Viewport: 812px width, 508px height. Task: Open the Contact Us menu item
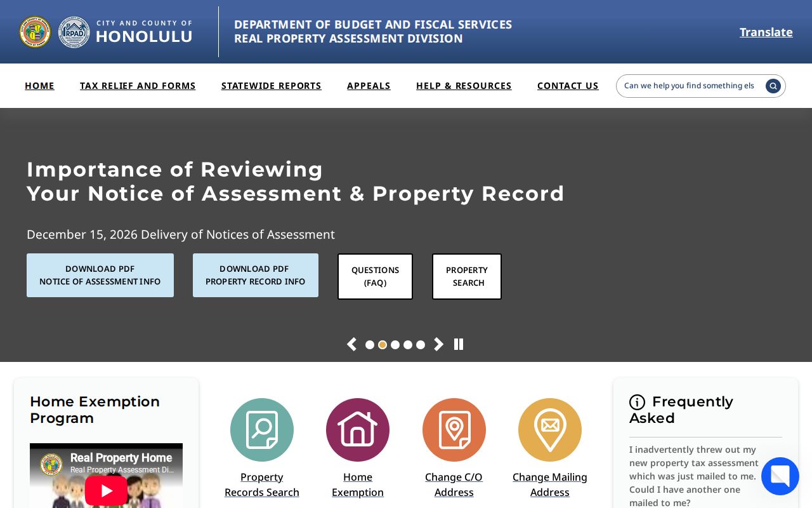[568, 86]
